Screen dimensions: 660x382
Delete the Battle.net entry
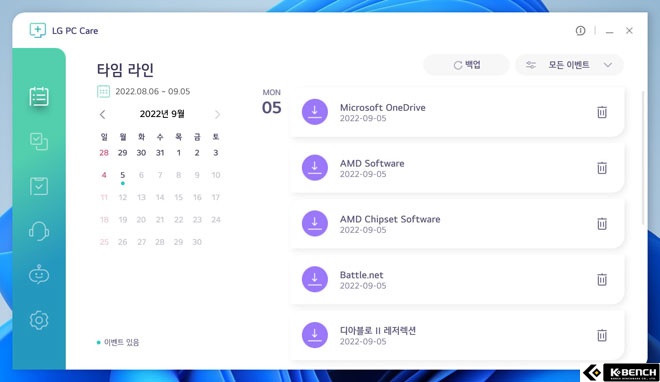coord(602,280)
